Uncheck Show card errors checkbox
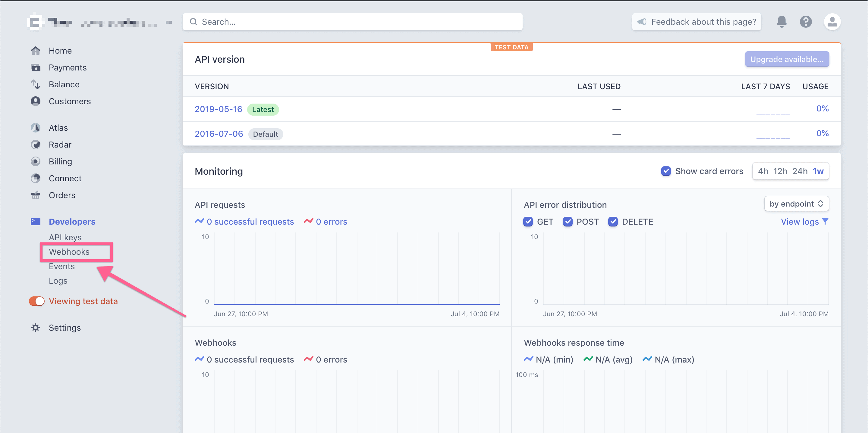868x433 pixels. pos(666,171)
